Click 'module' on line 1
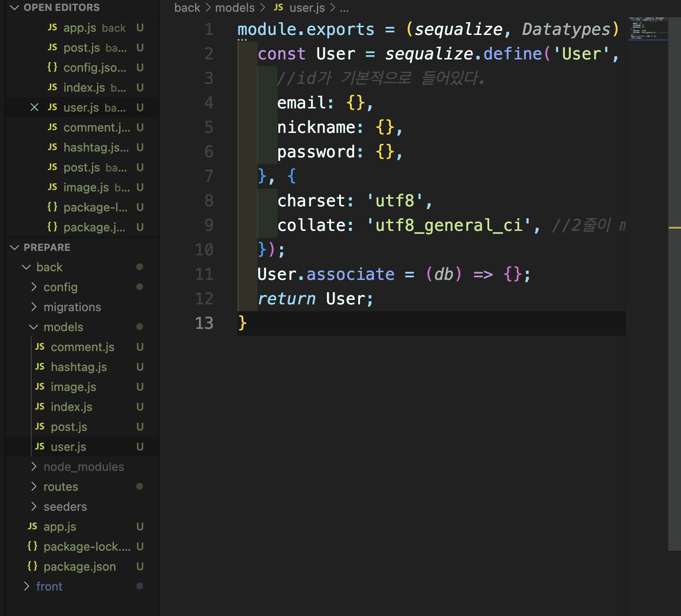Viewport: 681px width, 616px height. click(267, 29)
